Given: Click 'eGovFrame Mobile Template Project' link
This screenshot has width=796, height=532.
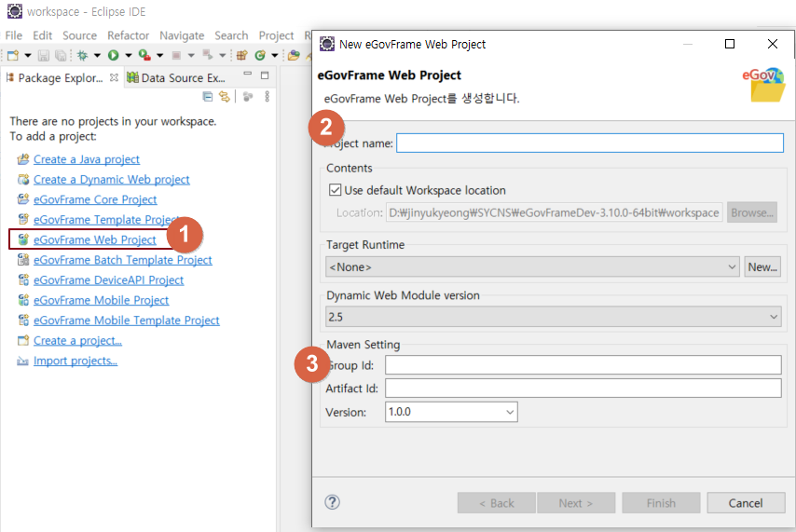Looking at the screenshot, I should pos(127,321).
